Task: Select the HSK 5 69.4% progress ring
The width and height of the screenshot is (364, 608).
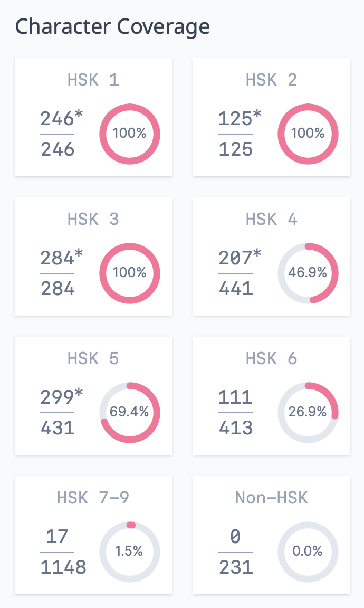Action: [x=129, y=412]
